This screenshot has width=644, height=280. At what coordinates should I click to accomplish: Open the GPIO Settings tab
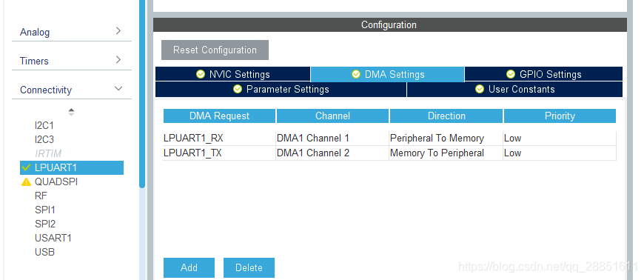[544, 74]
